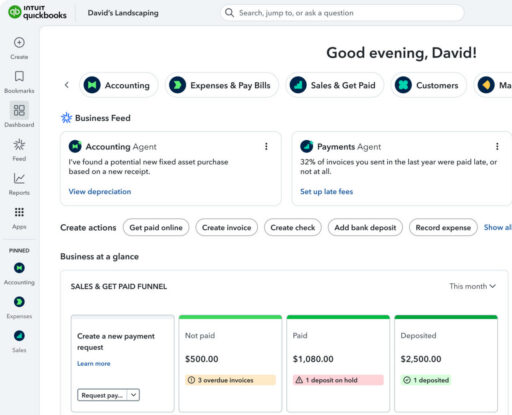Open the 1 deposited badge

tap(426, 380)
